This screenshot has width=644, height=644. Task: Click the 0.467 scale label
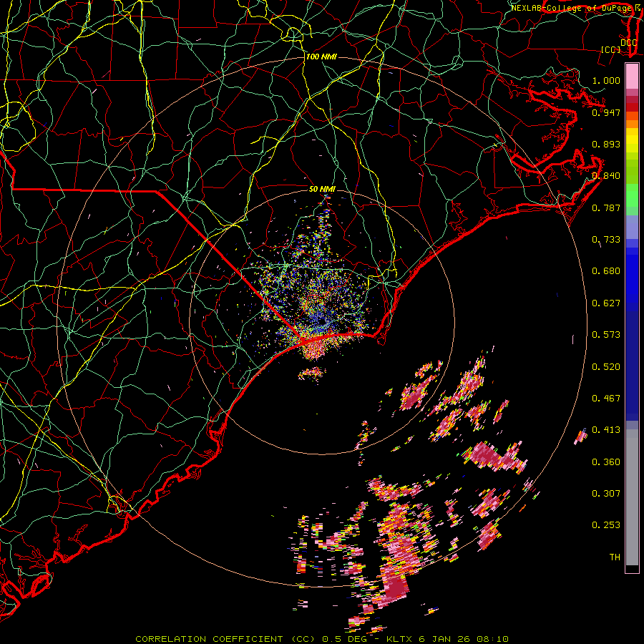(x=606, y=399)
